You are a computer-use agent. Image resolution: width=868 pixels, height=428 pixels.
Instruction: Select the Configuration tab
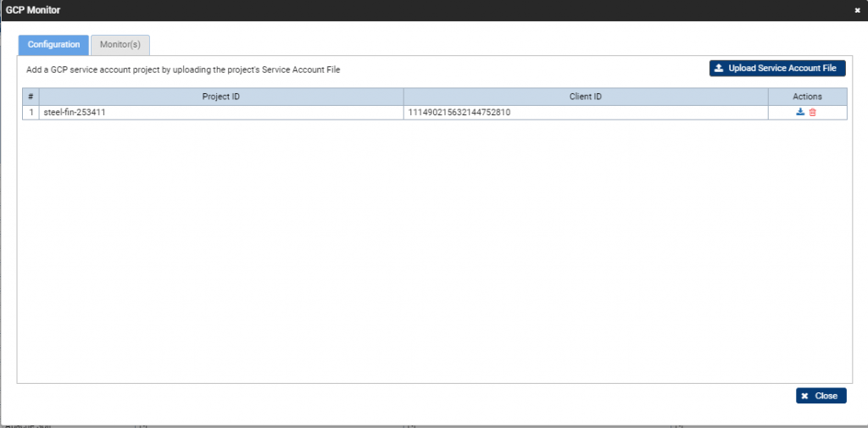tap(53, 45)
